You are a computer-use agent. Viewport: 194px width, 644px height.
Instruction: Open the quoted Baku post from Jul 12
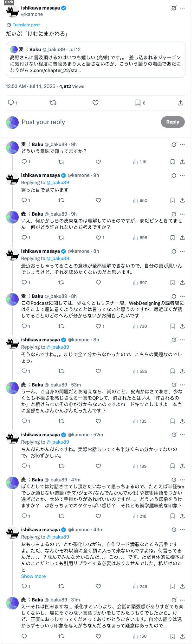coord(95,60)
